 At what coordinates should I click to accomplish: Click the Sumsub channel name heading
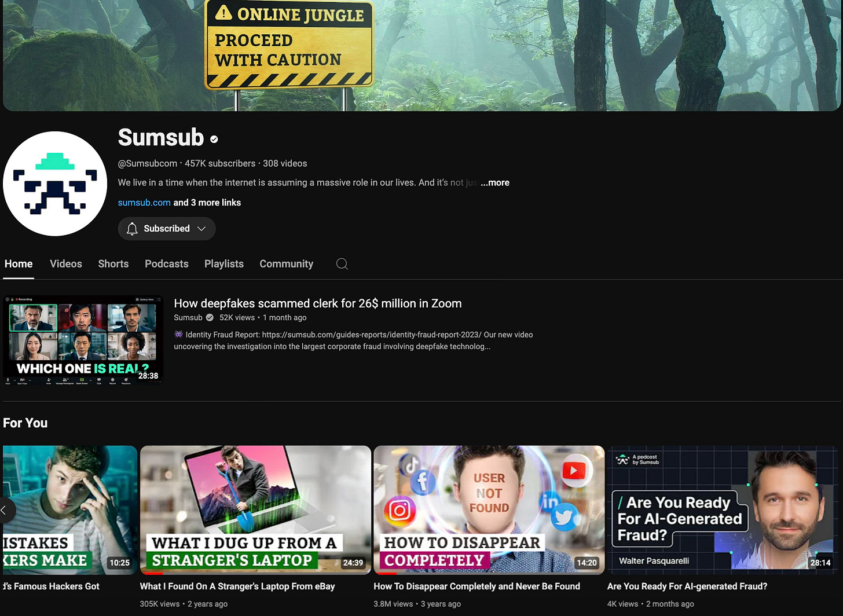(x=161, y=138)
